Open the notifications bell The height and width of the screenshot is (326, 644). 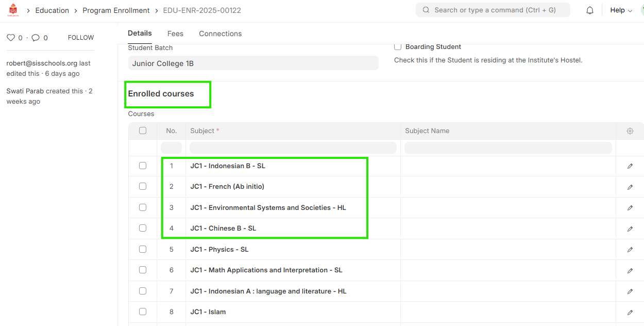coord(590,10)
